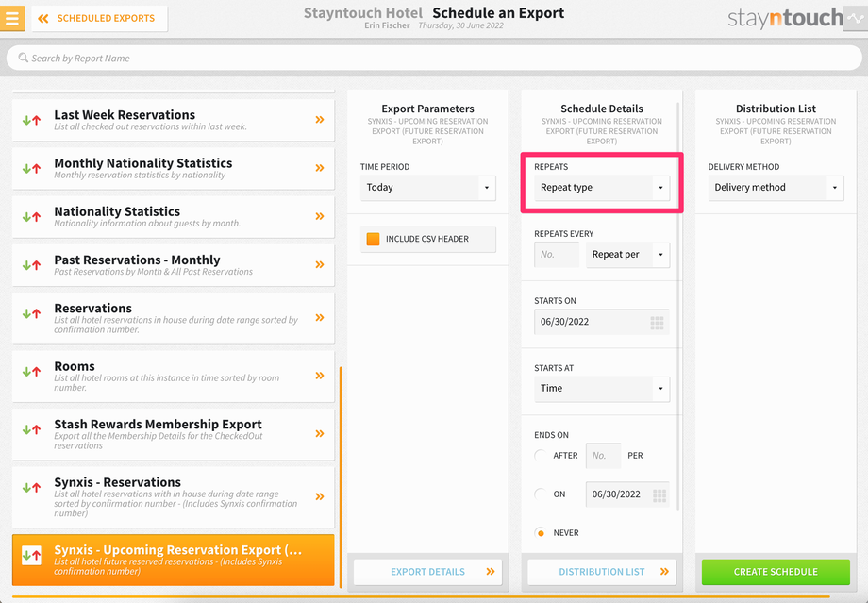Open the Starts At Time dropdown
The image size is (868, 603).
tap(602, 389)
